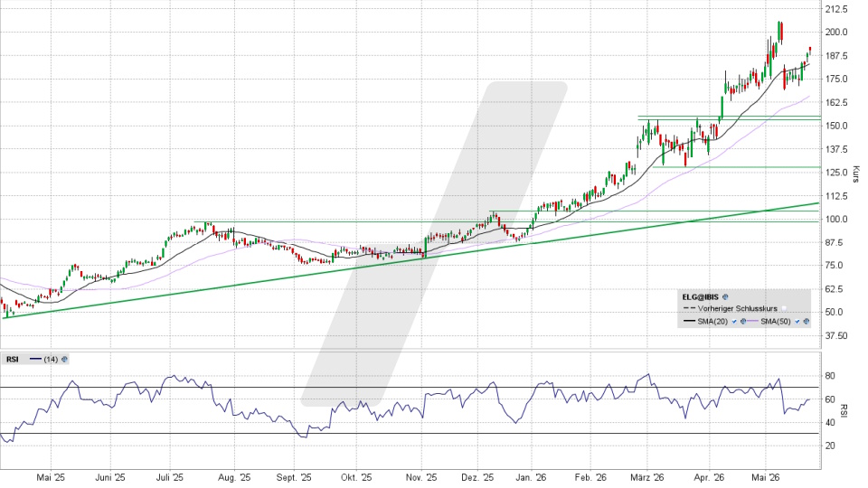Click the 75.0 price axis value
The width and height of the screenshot is (868, 488).
coord(835,266)
